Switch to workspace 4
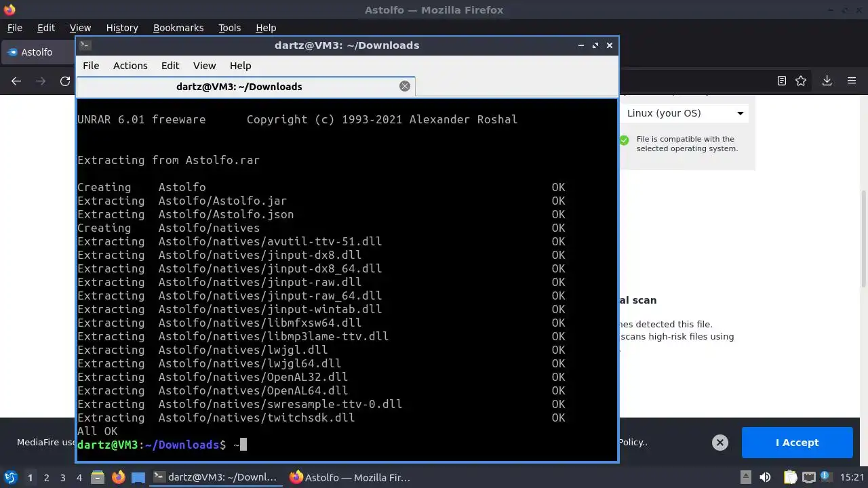Screen dimensions: 868x488 (79, 478)
